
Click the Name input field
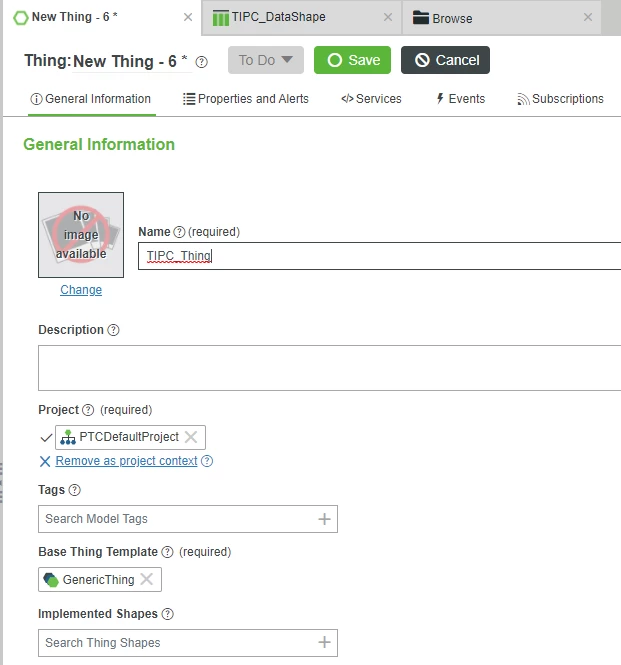pos(380,256)
